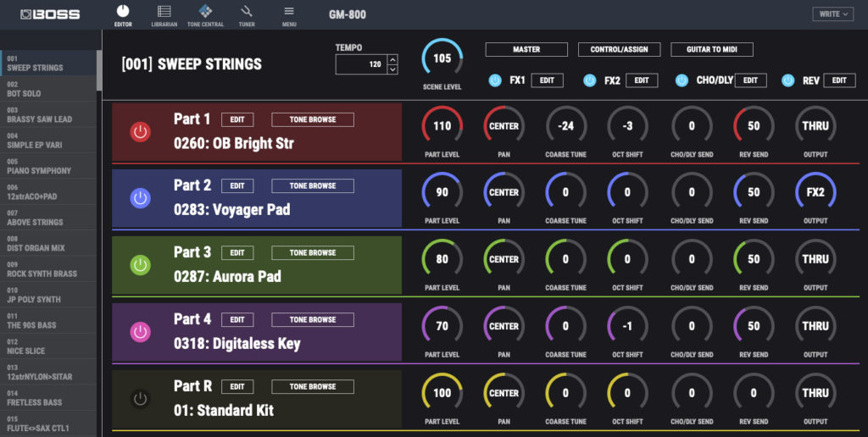
Task: Click the BOSS logo
Action: (x=50, y=14)
